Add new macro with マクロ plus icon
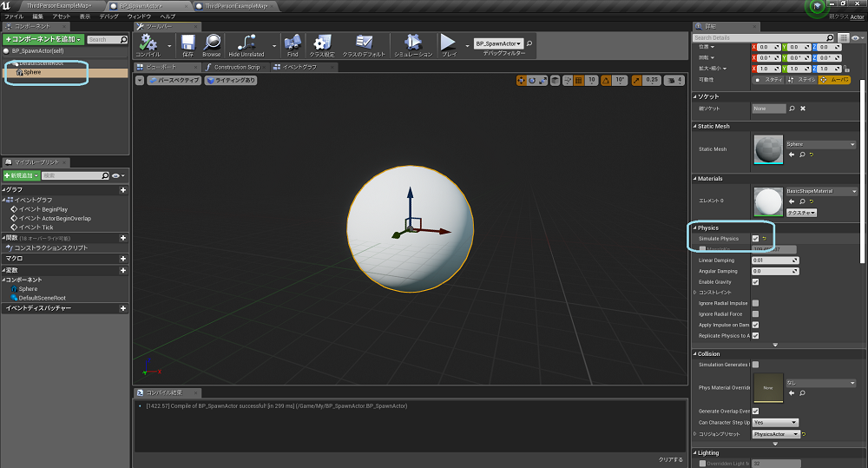Viewport: 868px width, 468px height. [x=123, y=259]
